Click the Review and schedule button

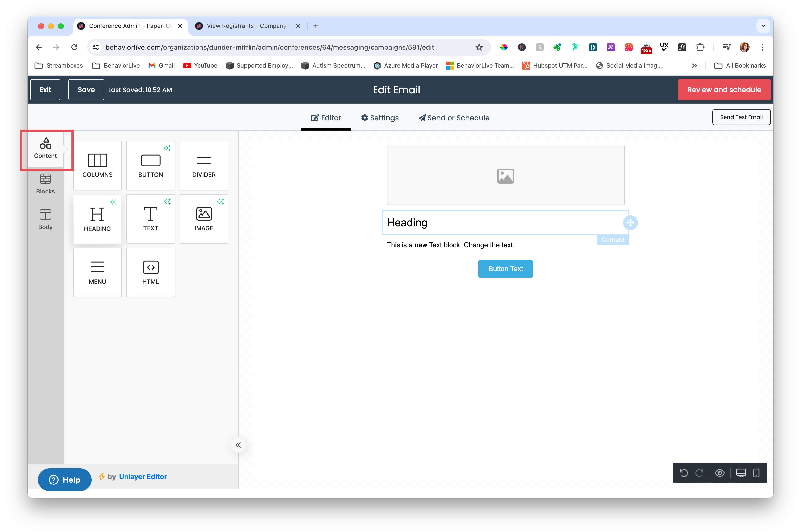(724, 90)
